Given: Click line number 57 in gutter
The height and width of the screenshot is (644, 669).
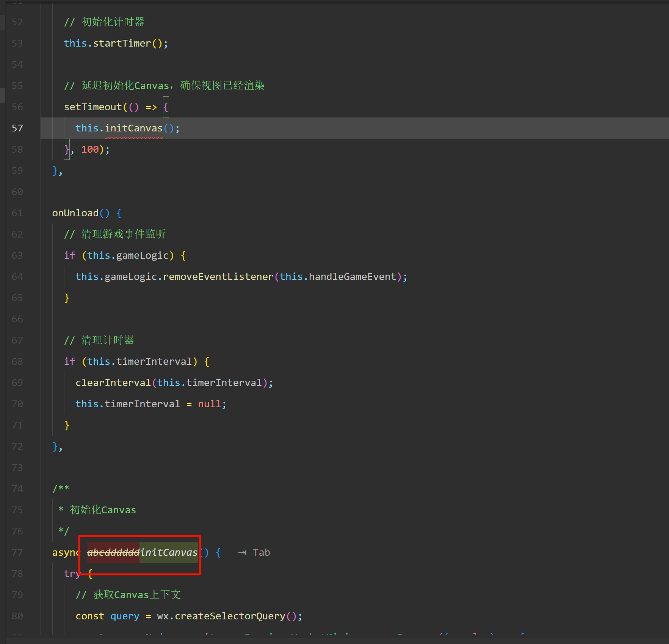Looking at the screenshot, I should pos(17,128).
